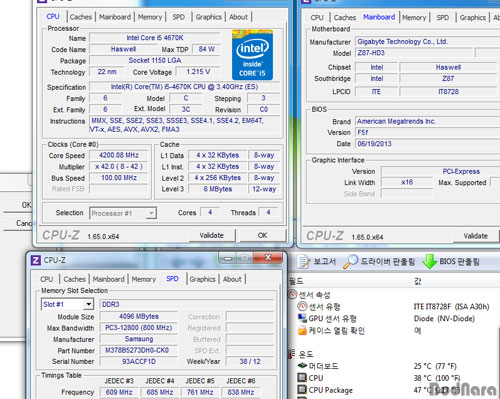The width and height of the screenshot is (500, 399).
Task: Click the Specification field text
Action: (x=184, y=87)
